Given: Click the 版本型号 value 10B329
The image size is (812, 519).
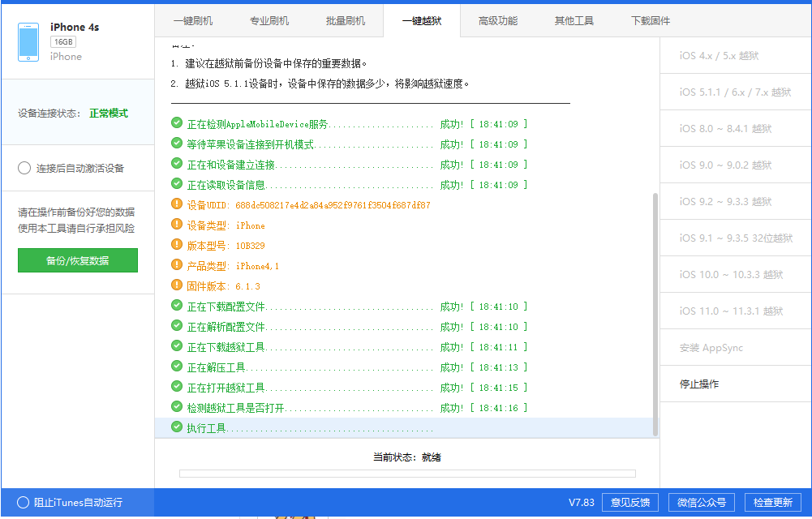Looking at the screenshot, I should (250, 246).
